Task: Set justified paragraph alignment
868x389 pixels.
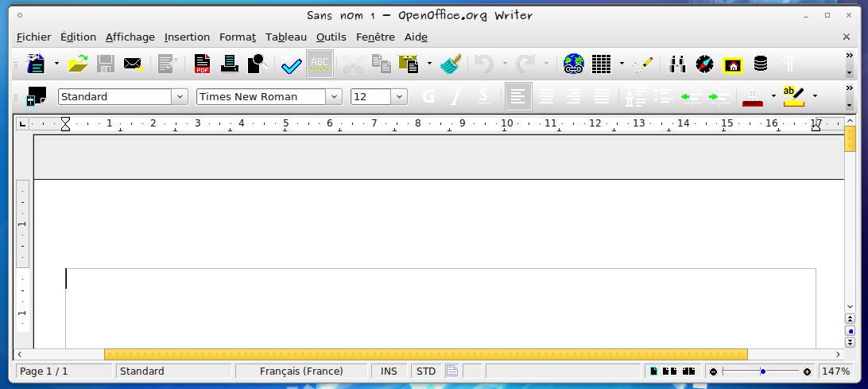Action: tap(602, 96)
